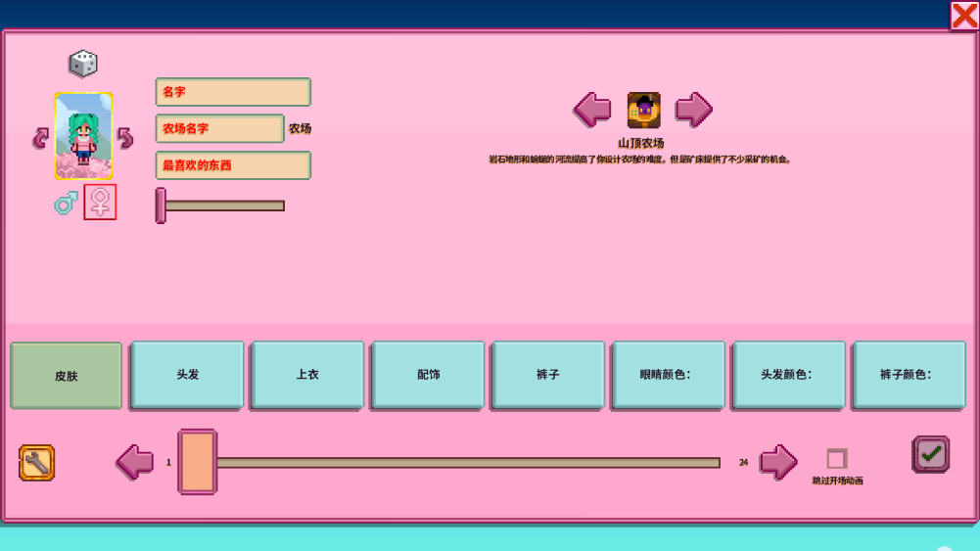Screen dimensions: 980x551
Task: Switch to previous farm type arrow
Action: pyautogui.click(x=592, y=110)
